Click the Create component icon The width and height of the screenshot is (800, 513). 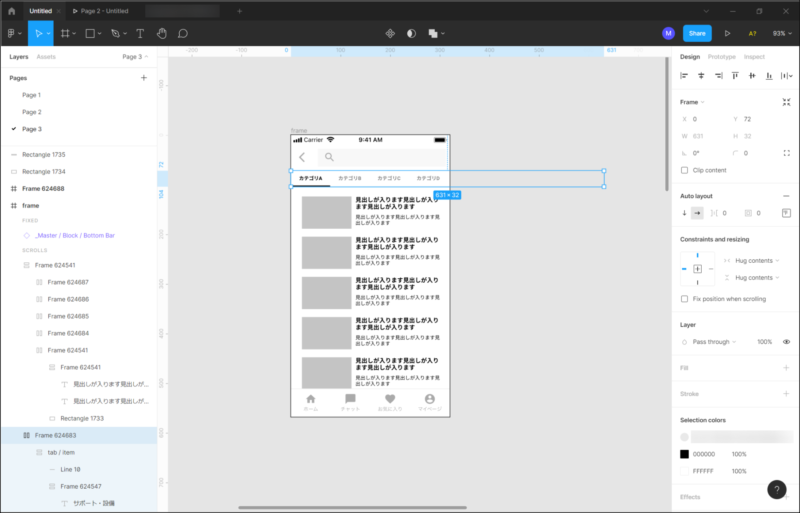pyautogui.click(x=391, y=33)
